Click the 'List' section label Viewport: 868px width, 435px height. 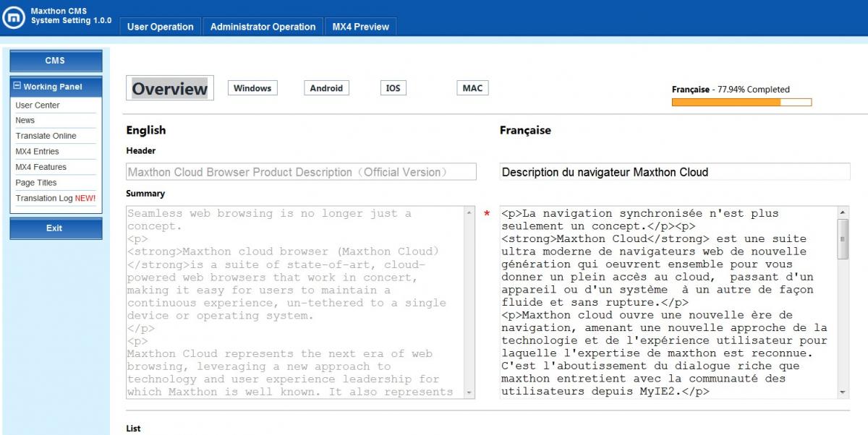point(133,428)
